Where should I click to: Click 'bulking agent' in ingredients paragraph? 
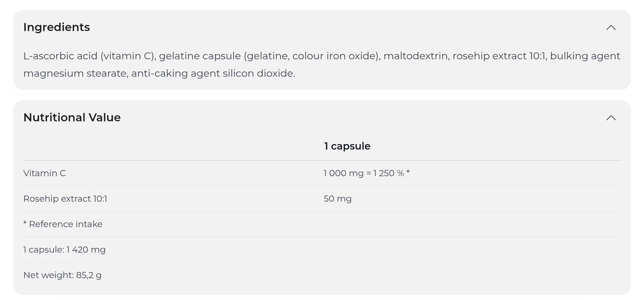(x=585, y=56)
